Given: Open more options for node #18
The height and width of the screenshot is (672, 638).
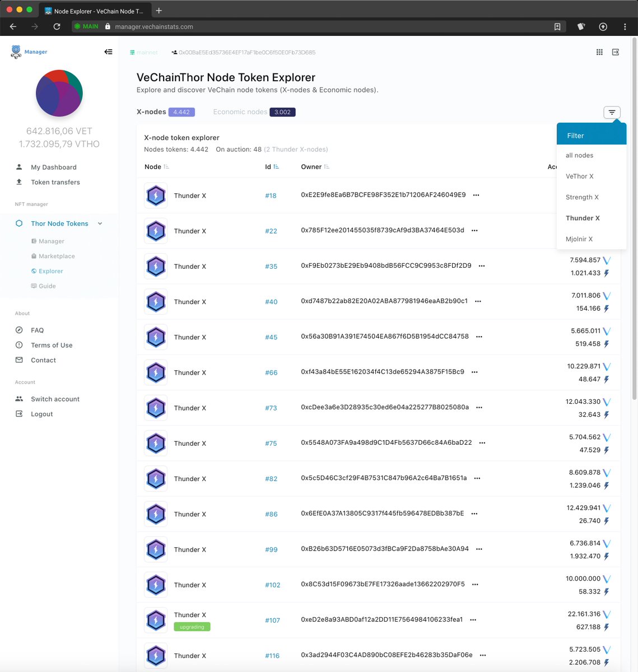Looking at the screenshot, I should click(x=476, y=195).
